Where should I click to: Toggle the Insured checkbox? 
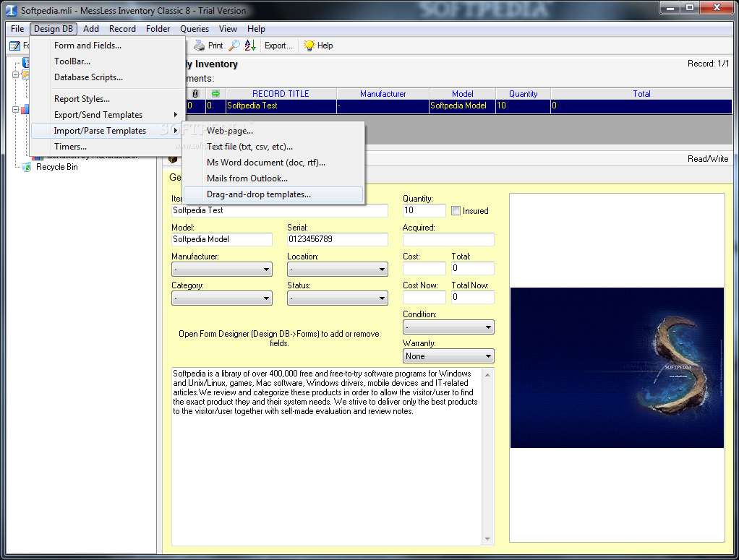pyautogui.click(x=456, y=210)
